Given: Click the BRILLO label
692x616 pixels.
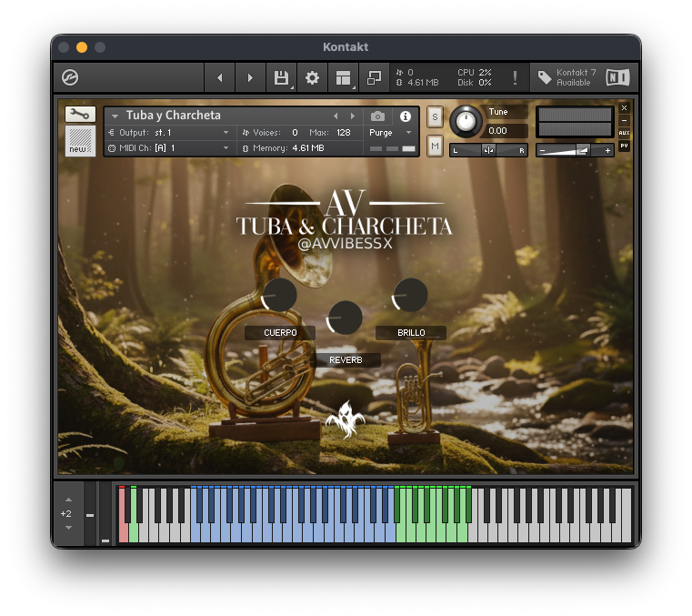Looking at the screenshot, I should pyautogui.click(x=411, y=332).
